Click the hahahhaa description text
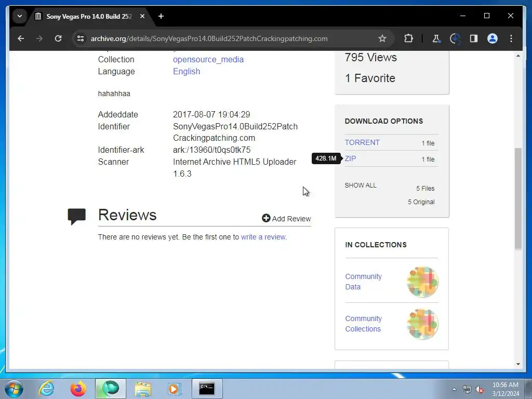 tap(114, 94)
